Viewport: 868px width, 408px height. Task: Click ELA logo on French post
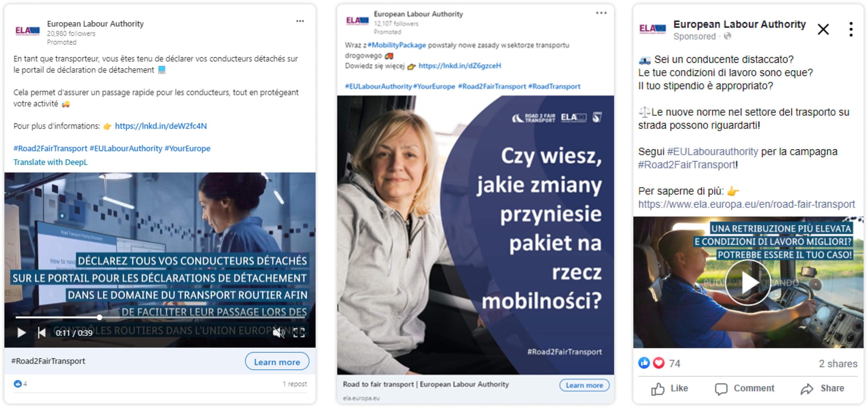pos(27,31)
